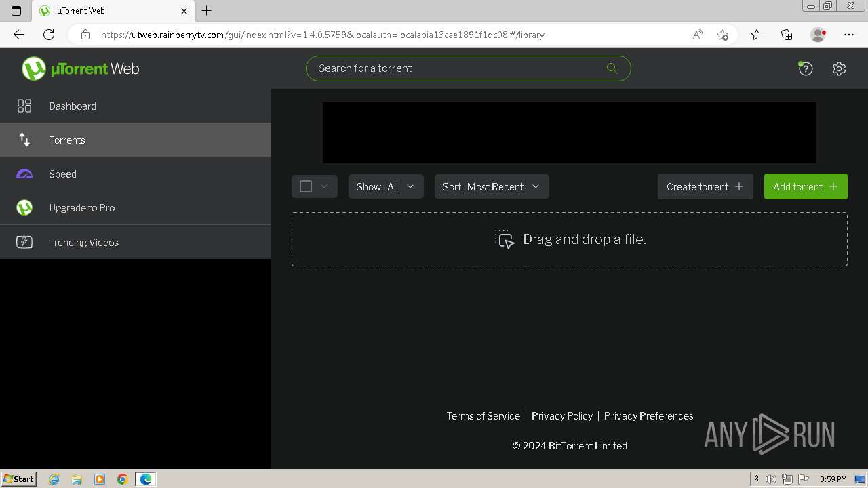Click the Read aloud icon

click(698, 35)
